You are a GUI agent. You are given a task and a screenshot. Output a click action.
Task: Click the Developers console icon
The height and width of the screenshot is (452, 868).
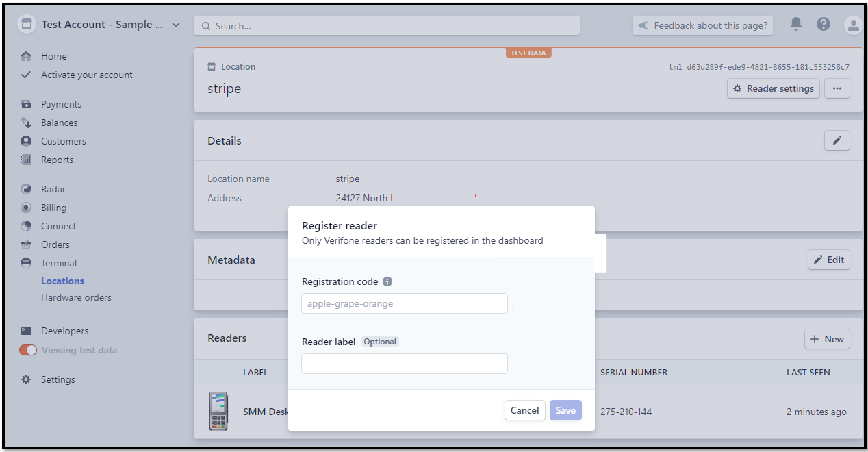[26, 331]
